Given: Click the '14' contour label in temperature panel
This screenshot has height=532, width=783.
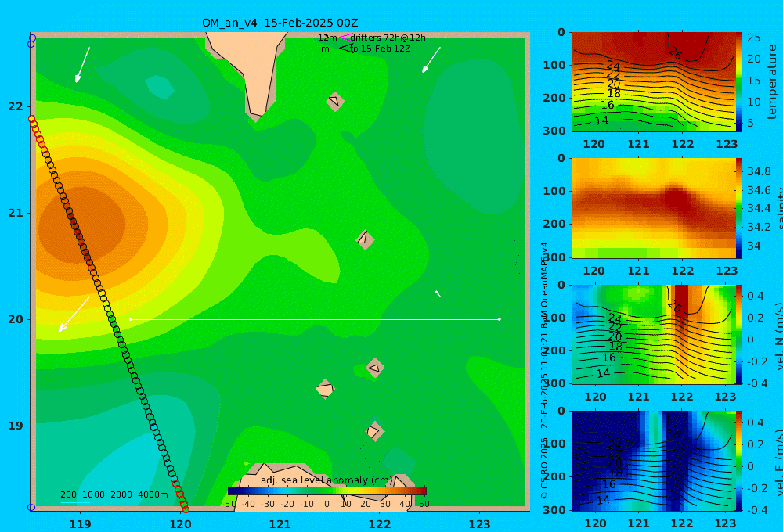Looking at the screenshot, I should (x=601, y=120).
